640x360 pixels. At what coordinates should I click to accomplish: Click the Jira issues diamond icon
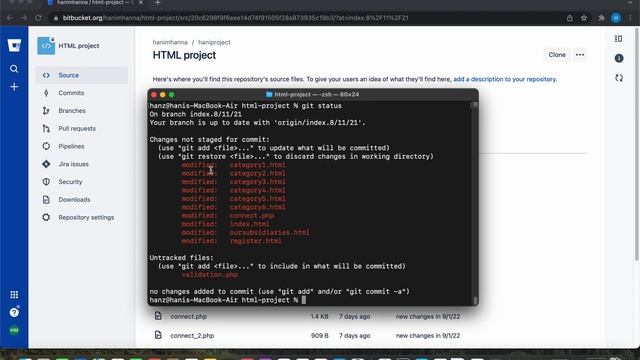pyautogui.click(x=46, y=164)
